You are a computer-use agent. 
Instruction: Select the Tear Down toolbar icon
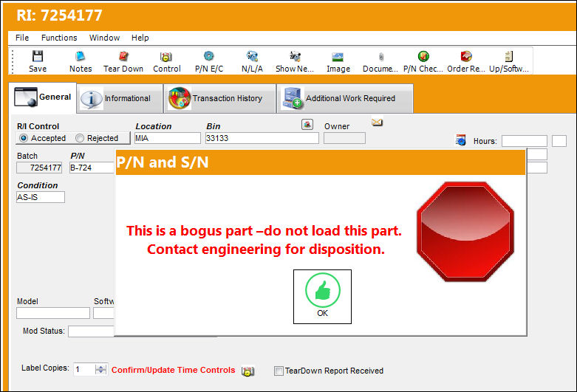tap(123, 56)
